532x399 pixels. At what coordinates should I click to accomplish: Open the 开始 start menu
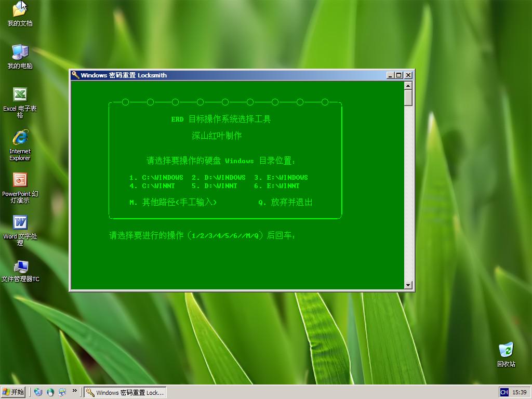point(14,392)
